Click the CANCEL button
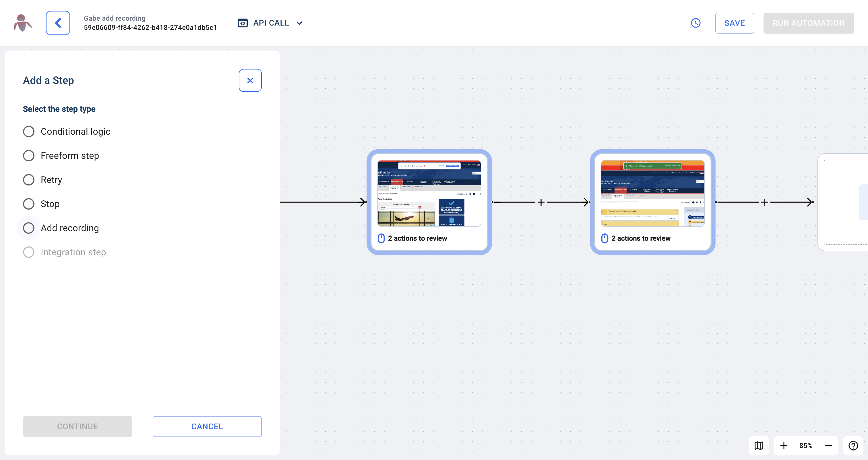The image size is (868, 460). 207,426
